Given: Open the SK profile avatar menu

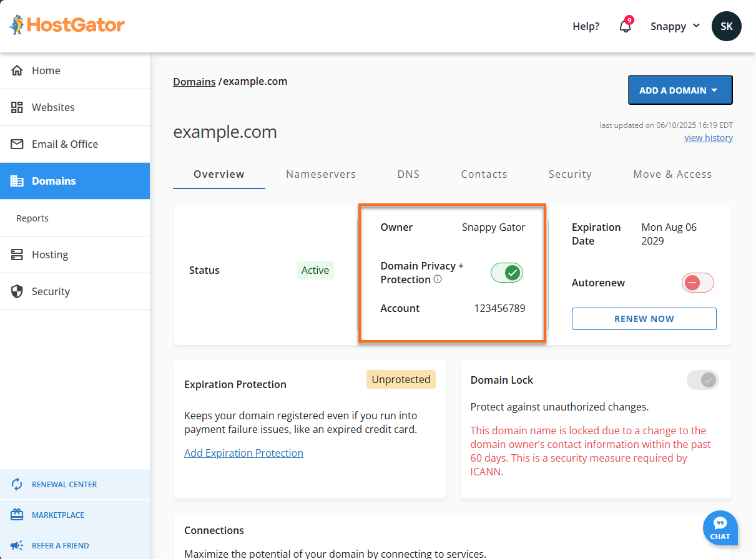Looking at the screenshot, I should 726,26.
